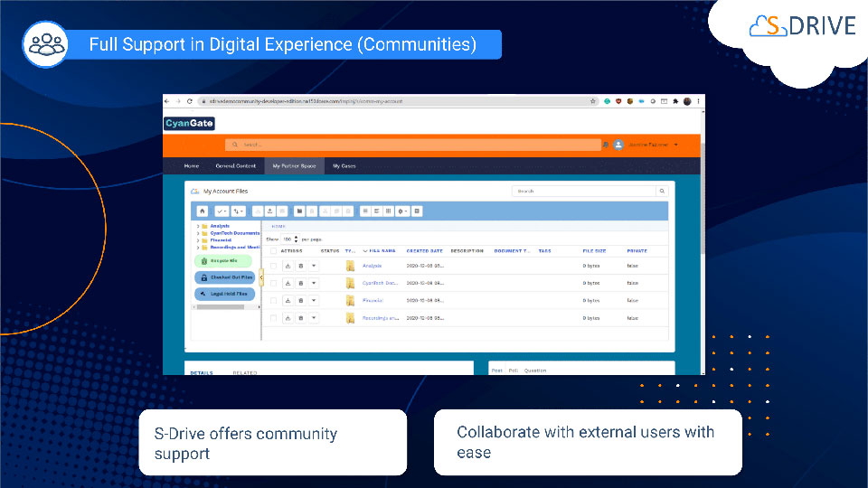Click the new folder toolbar icon
Image resolution: width=868 pixels, height=488 pixels.
(299, 211)
